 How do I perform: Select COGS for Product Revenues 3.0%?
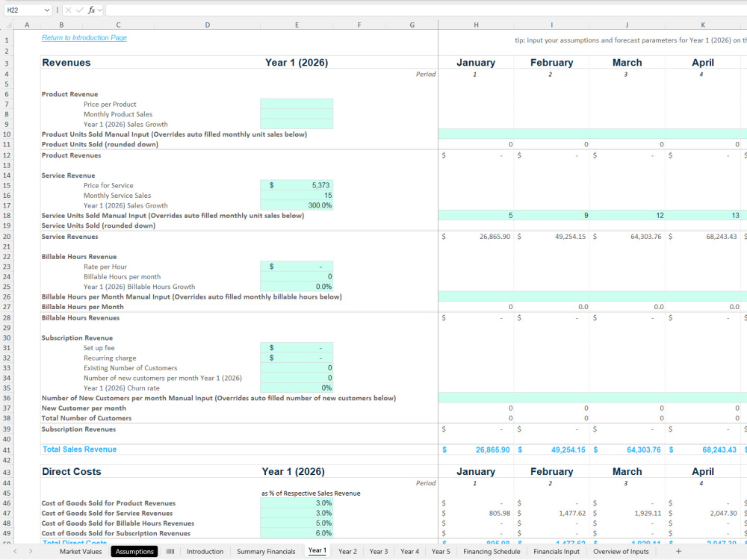tap(297, 503)
